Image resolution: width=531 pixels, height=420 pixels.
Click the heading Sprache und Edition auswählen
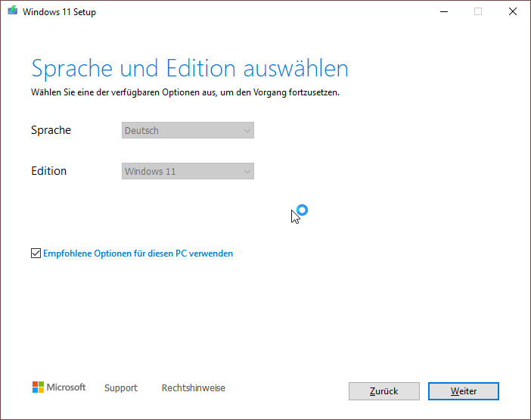tap(190, 69)
